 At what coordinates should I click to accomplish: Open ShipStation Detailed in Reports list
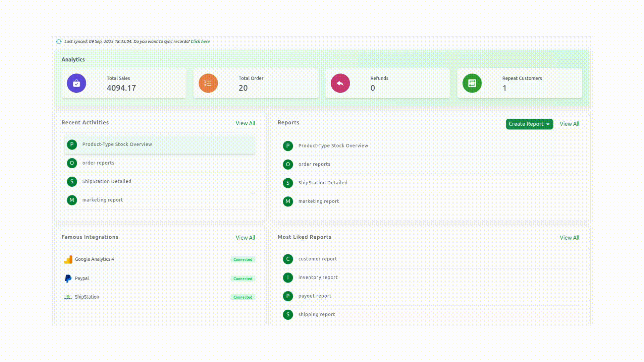tap(323, 183)
